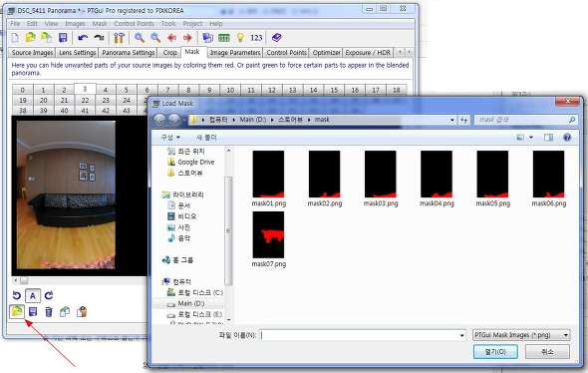The width and height of the screenshot is (588, 373).
Task: Open the Mask menu in menu bar
Action: pyautogui.click(x=100, y=24)
